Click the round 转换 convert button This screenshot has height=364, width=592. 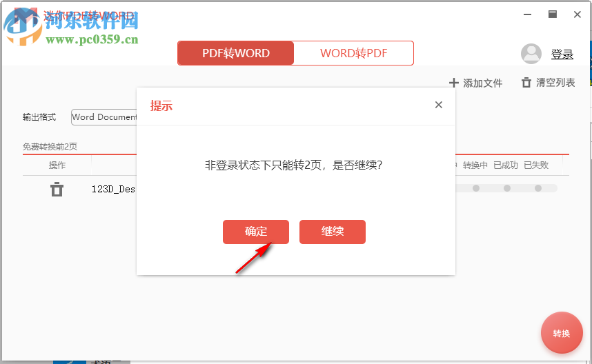coord(562,333)
